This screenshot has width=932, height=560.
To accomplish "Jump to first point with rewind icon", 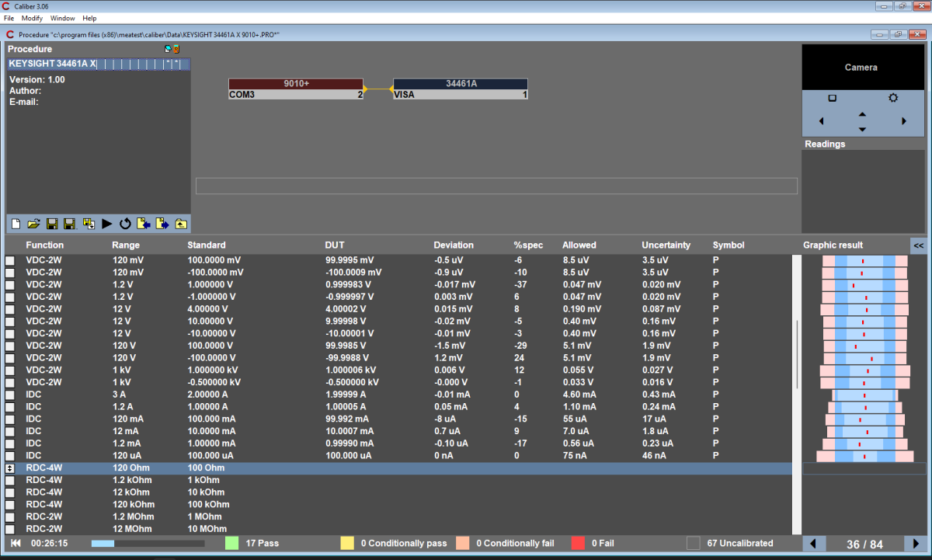I will [x=16, y=543].
